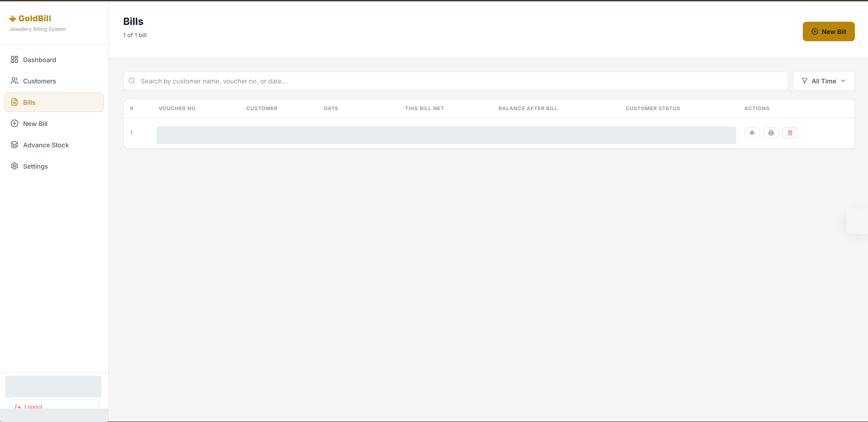The height and width of the screenshot is (422, 868).
Task: Focus the bill search input field
Action: click(456, 81)
